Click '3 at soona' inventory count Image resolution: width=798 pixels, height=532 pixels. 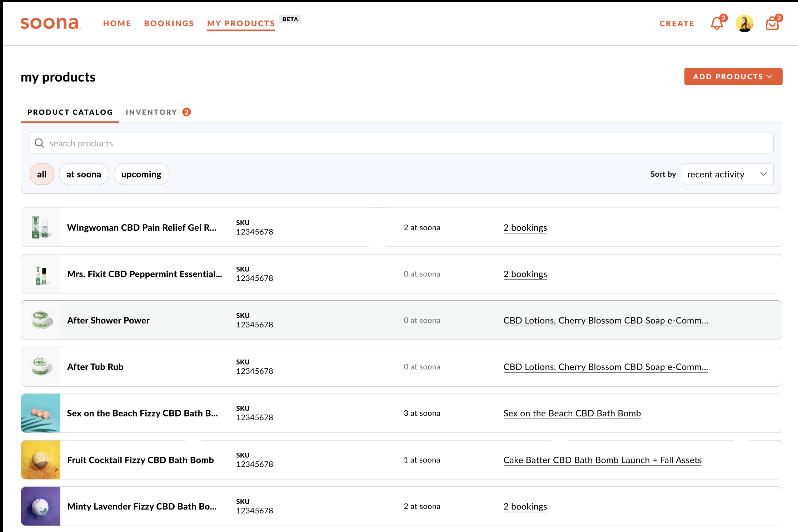pyautogui.click(x=422, y=413)
